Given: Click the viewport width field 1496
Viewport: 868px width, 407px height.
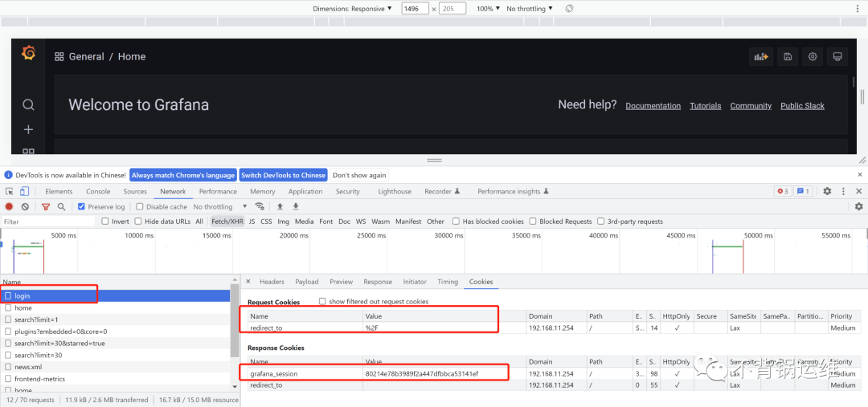Looking at the screenshot, I should (x=416, y=9).
